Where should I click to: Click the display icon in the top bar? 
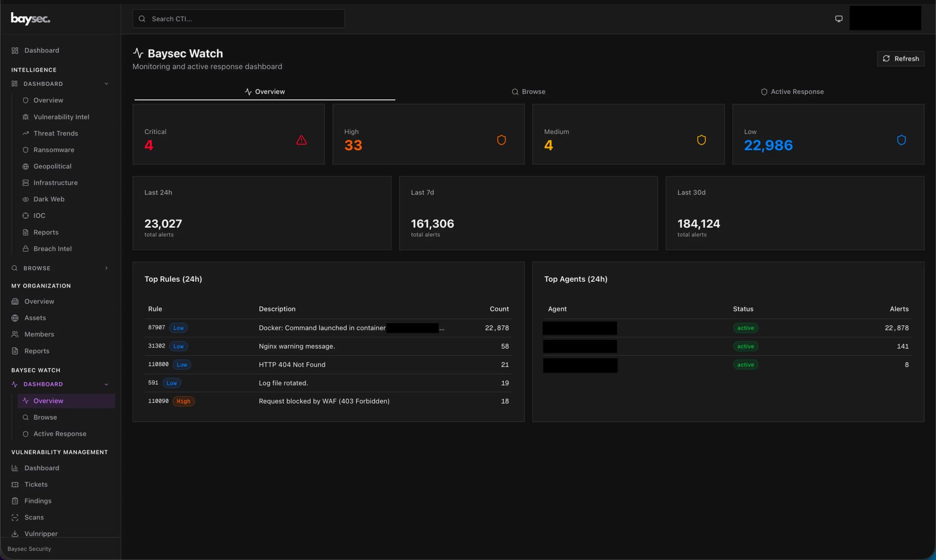point(838,19)
